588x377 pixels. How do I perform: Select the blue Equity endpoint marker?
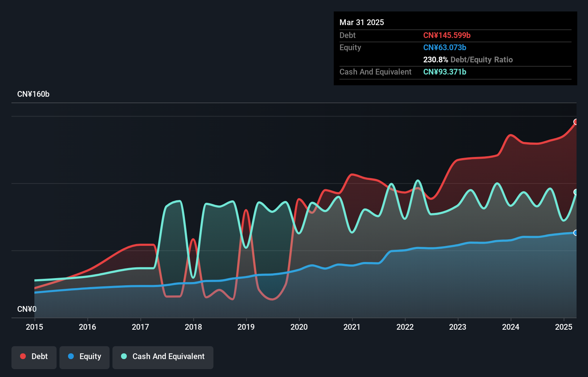tap(576, 233)
